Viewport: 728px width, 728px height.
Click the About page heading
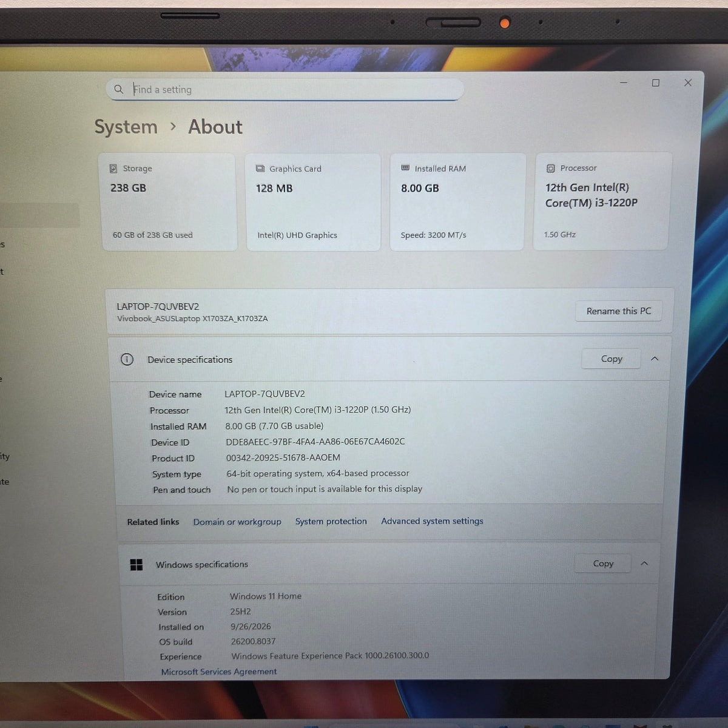point(215,127)
